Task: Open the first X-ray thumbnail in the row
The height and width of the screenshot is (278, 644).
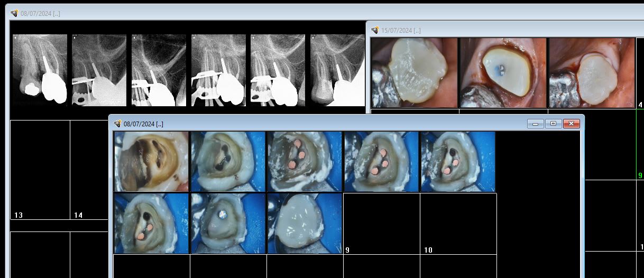Action: tap(40, 70)
